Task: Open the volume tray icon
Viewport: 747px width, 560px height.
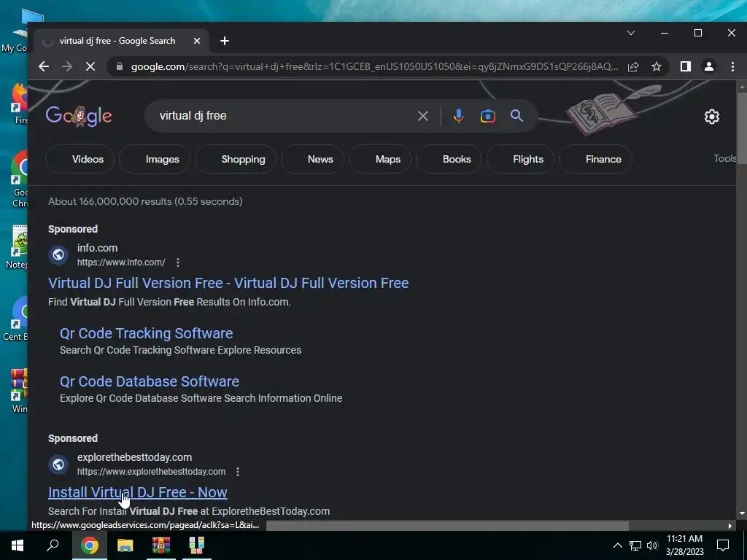Action: click(652, 545)
